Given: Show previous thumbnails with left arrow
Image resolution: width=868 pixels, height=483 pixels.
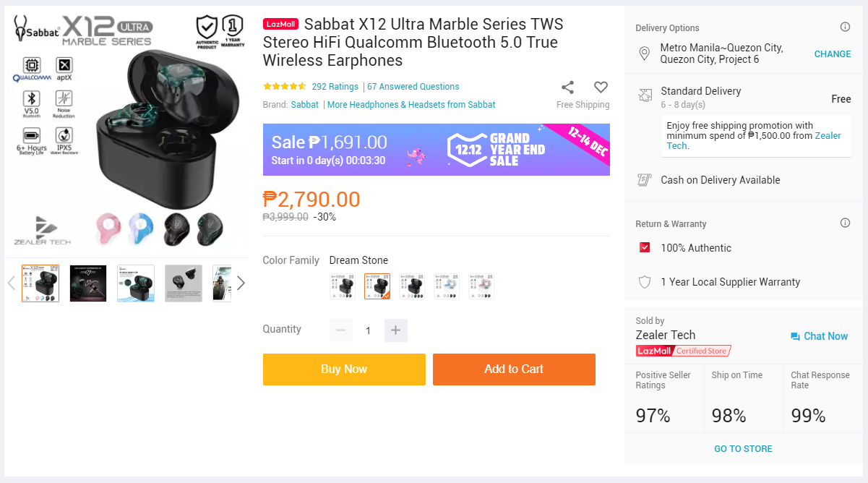Looking at the screenshot, I should pyautogui.click(x=11, y=283).
